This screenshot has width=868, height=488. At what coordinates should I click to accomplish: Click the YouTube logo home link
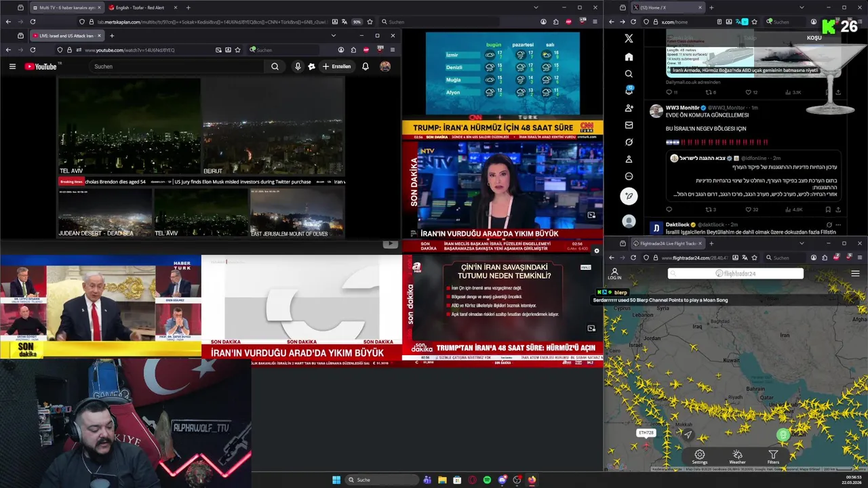point(42,66)
